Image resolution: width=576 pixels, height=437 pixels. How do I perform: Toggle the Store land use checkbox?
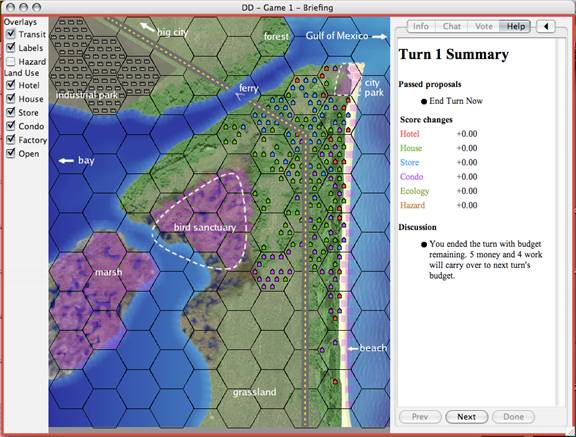(x=11, y=112)
